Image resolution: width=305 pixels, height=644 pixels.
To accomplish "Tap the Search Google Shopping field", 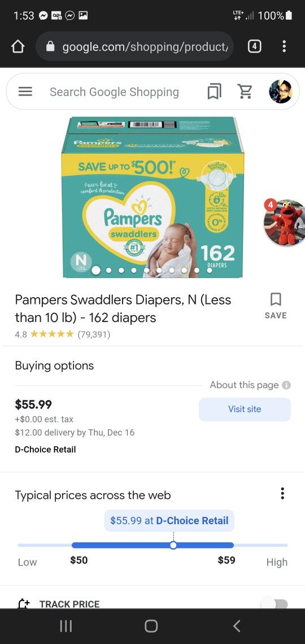I will point(114,92).
